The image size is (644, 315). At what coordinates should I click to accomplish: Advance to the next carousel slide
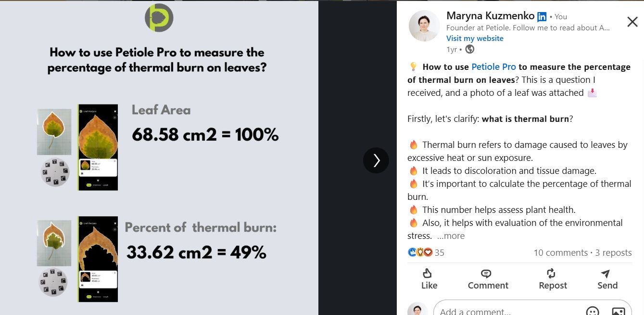click(376, 160)
